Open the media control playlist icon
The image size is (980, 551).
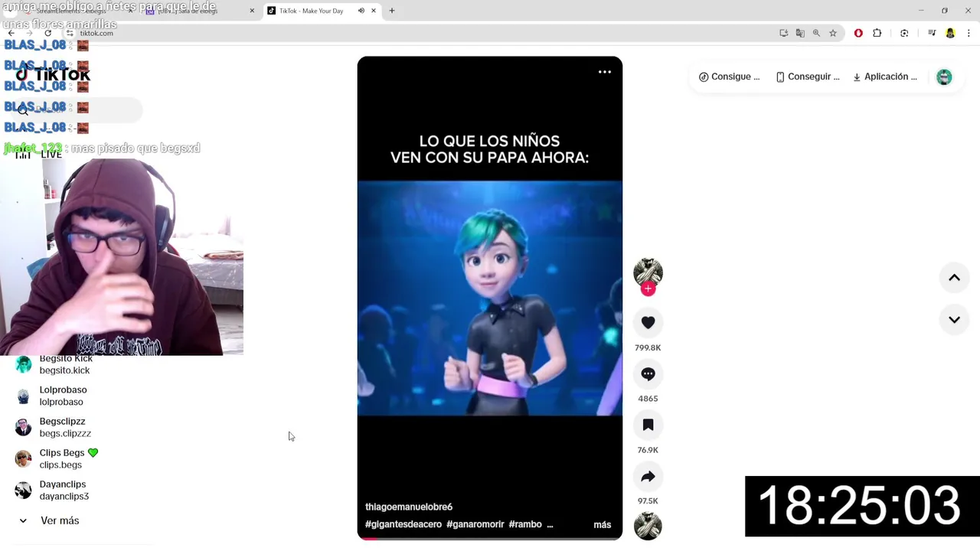(x=932, y=33)
